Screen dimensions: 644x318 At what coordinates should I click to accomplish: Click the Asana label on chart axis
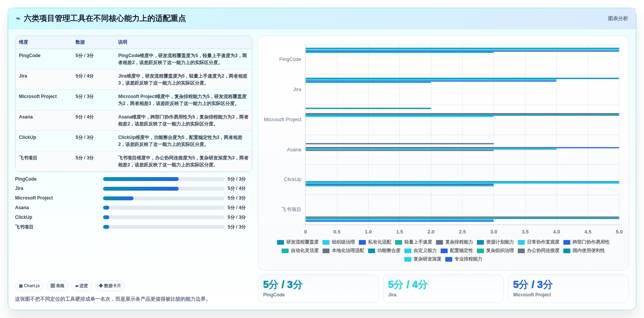294,150
